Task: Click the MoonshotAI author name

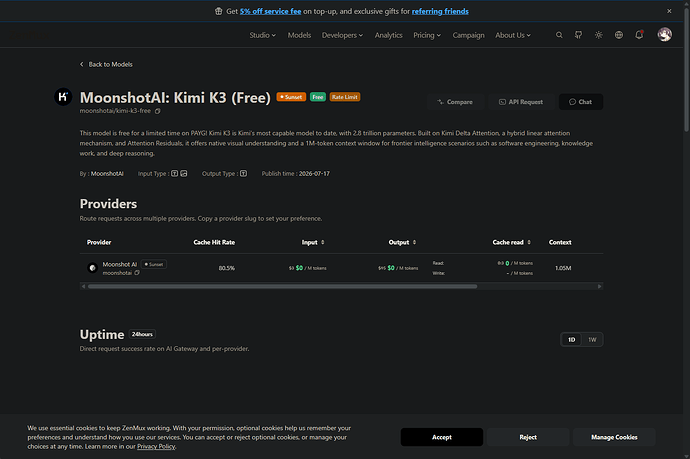Action: point(107,174)
